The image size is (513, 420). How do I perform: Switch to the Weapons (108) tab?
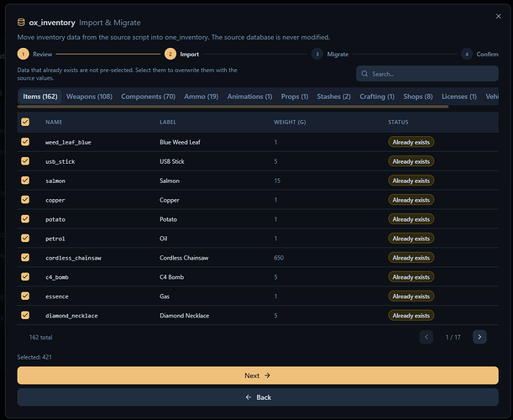[x=89, y=97]
